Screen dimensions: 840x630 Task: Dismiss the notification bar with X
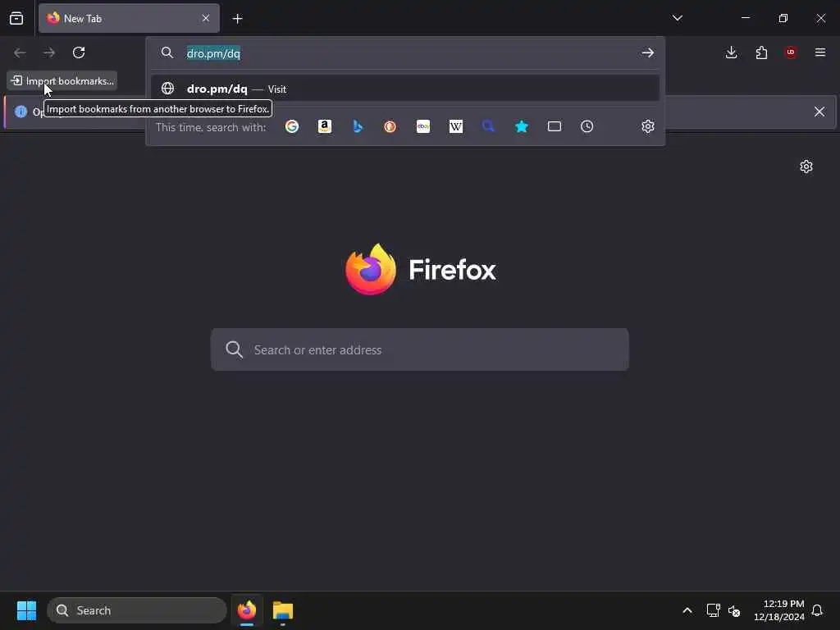click(819, 112)
